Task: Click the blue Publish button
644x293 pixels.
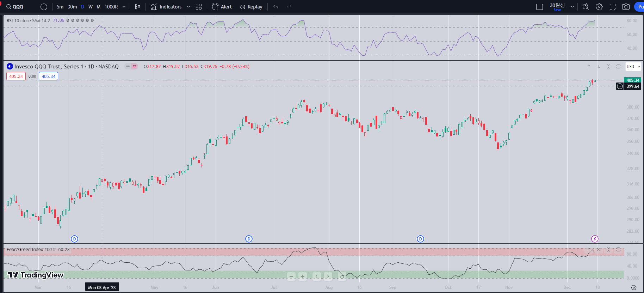Action: [x=639, y=7]
